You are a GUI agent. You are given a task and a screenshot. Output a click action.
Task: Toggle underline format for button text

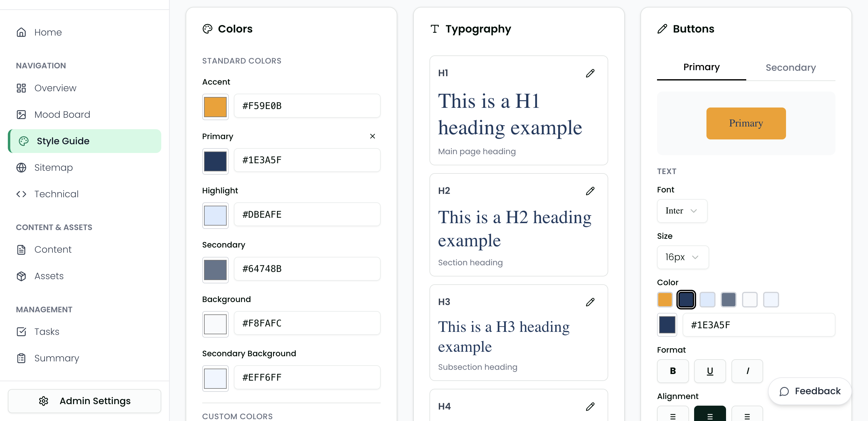[710, 371]
